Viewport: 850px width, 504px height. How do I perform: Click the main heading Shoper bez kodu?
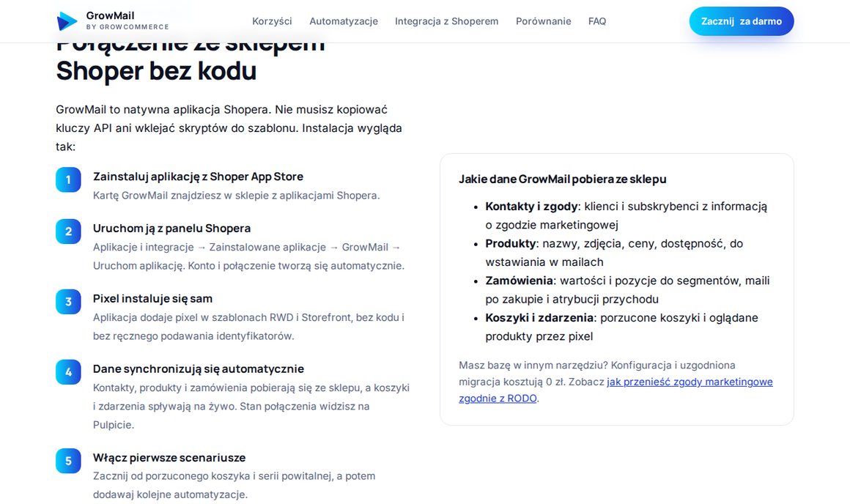pyautogui.click(x=156, y=71)
